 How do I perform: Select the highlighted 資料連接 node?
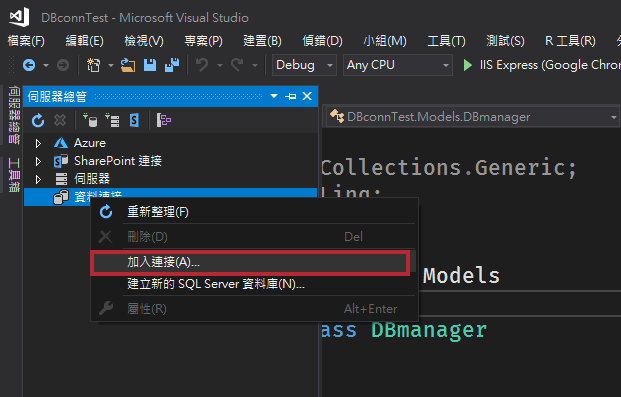pyautogui.click(x=170, y=197)
